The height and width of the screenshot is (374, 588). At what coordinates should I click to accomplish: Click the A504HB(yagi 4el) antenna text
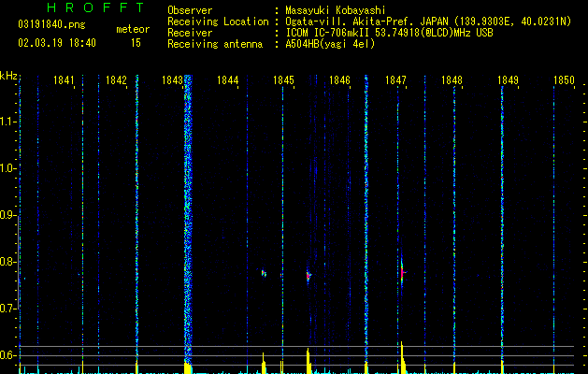[x=330, y=44]
